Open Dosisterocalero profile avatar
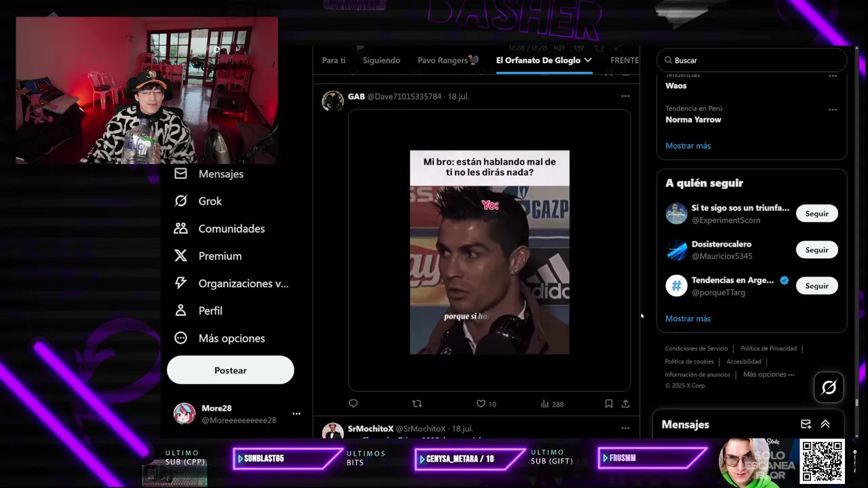 click(676, 250)
